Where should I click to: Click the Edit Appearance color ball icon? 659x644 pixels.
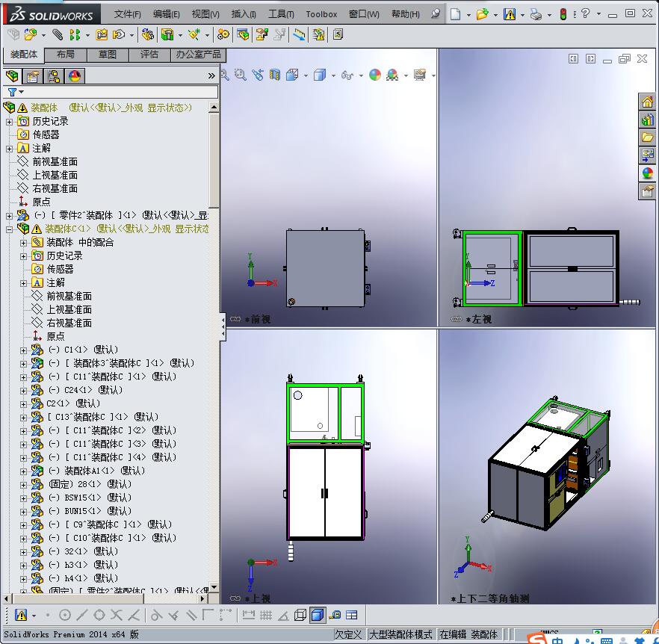click(375, 75)
